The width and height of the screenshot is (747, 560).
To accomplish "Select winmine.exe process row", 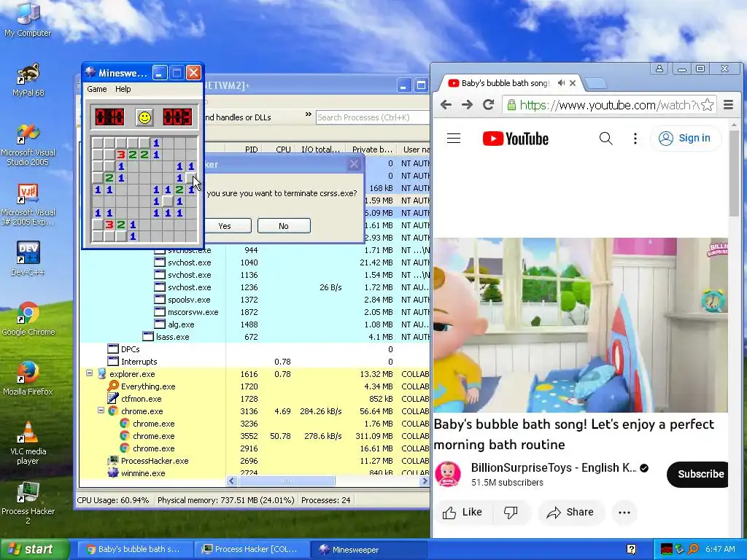I will pos(255,472).
